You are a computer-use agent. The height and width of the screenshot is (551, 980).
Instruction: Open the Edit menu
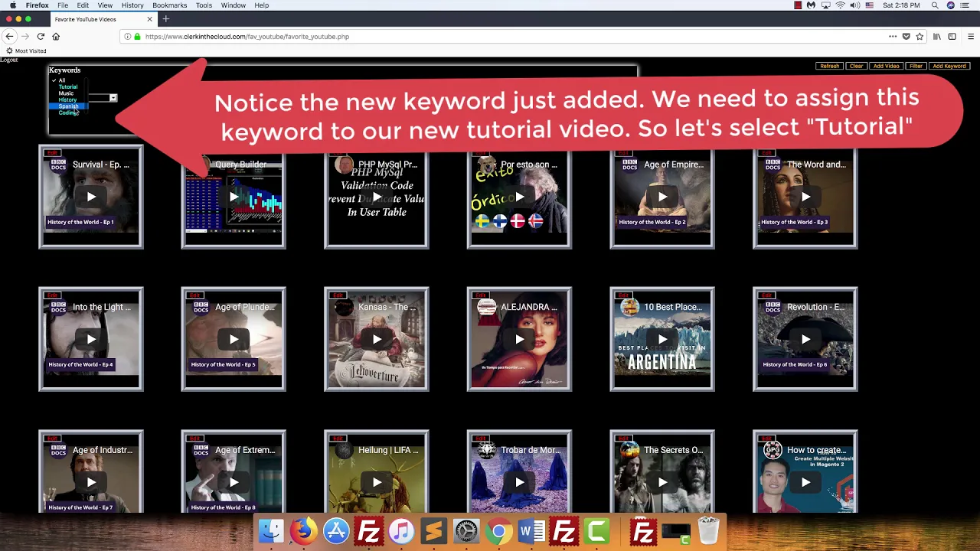(83, 5)
